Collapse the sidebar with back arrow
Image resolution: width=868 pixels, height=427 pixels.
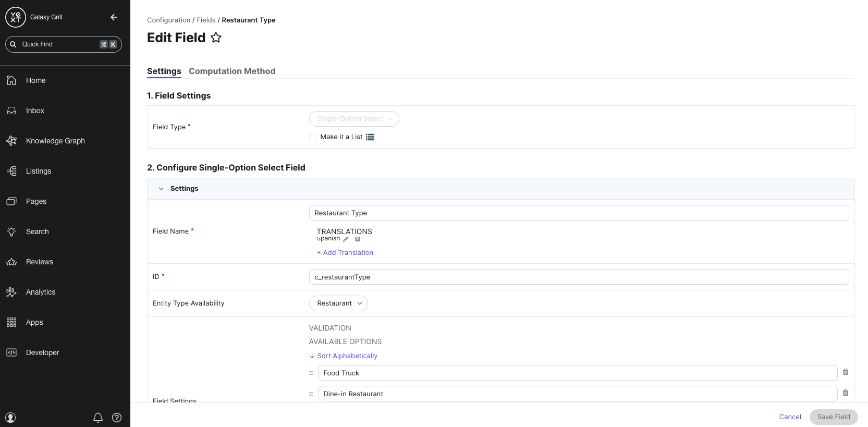114,17
